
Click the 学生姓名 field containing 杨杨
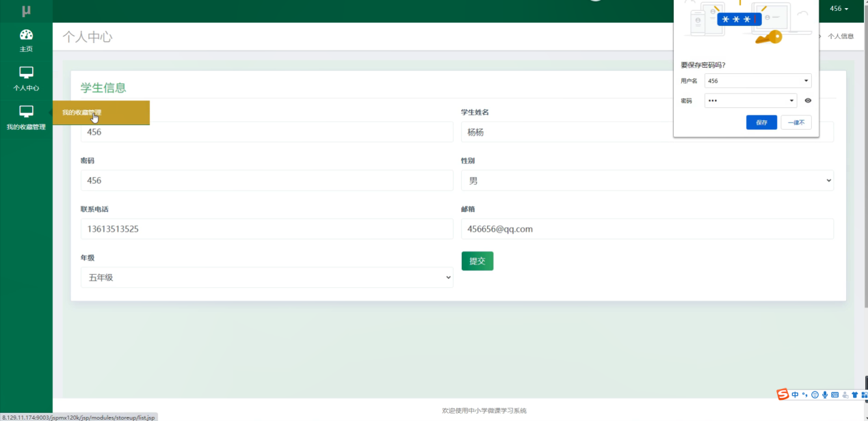point(648,132)
